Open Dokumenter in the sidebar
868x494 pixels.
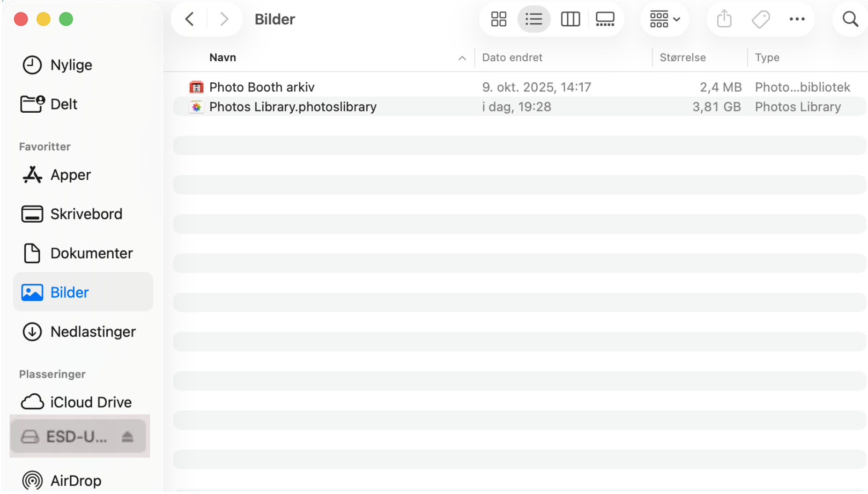(83, 253)
